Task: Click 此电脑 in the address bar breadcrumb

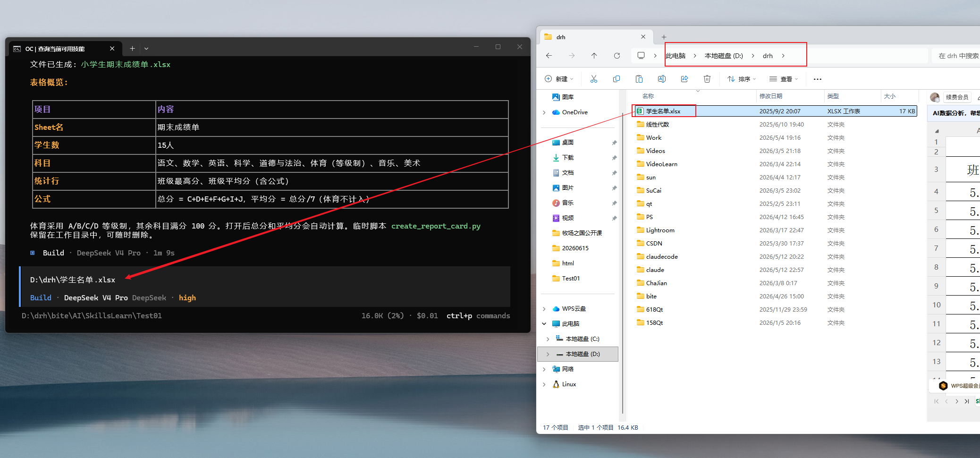Action: (676, 56)
